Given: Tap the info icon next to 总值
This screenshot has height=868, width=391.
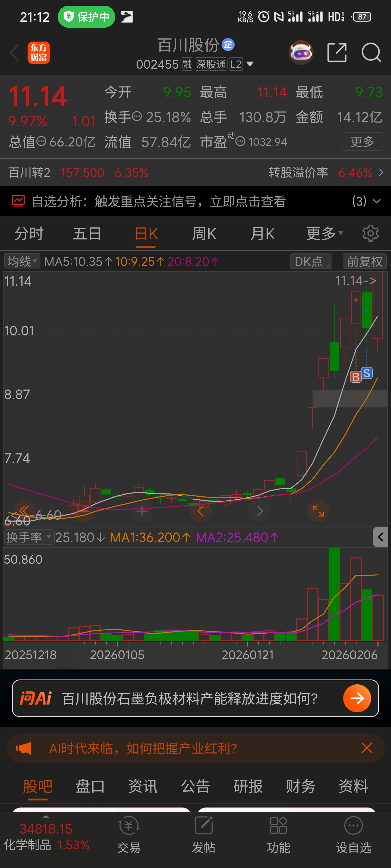Looking at the screenshot, I should [41, 142].
